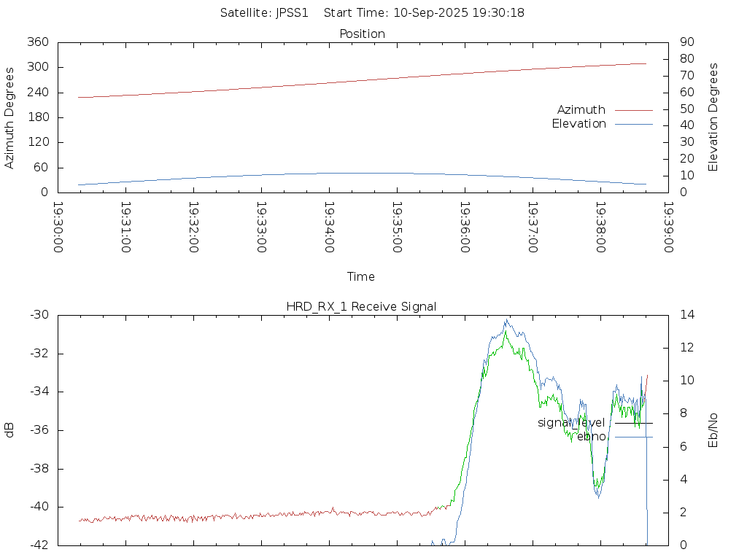Select the "Elevation" legend entry text
The height and width of the screenshot is (560, 747).
click(x=578, y=124)
